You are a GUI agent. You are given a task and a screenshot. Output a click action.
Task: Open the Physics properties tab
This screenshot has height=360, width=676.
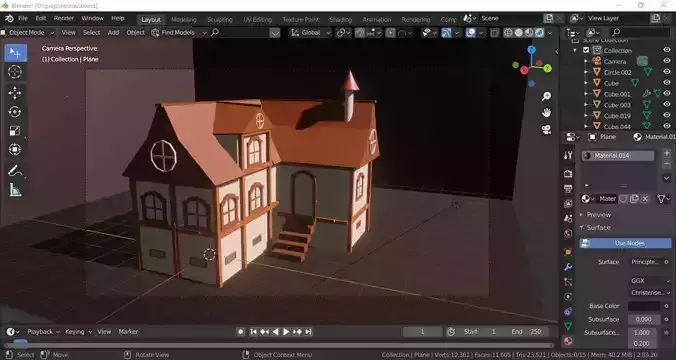click(568, 297)
